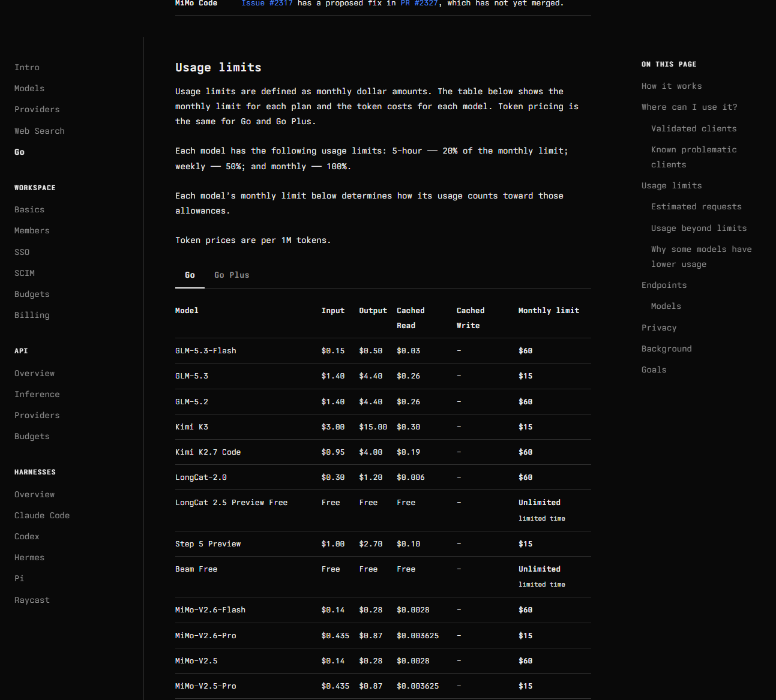The height and width of the screenshot is (700, 776).
Task: Open the Pi harness page
Action: point(19,578)
